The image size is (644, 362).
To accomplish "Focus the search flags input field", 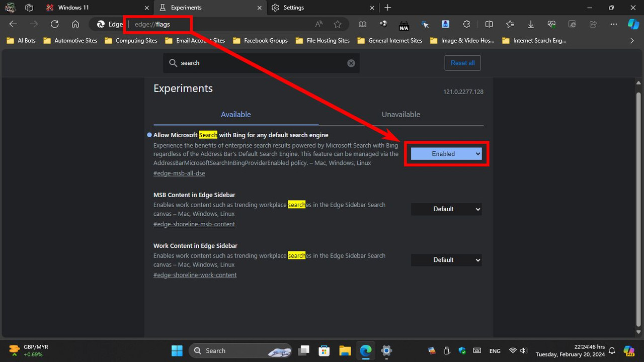I will pos(261,63).
